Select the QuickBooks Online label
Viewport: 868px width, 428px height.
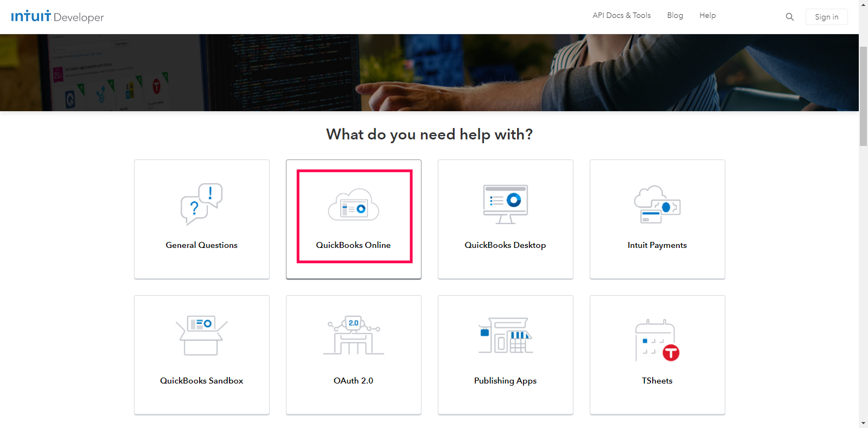coord(354,245)
